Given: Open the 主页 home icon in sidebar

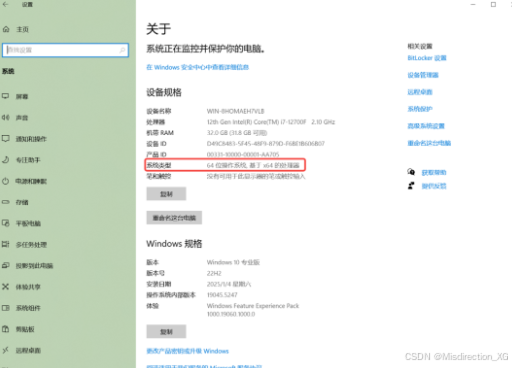Looking at the screenshot, I should 6,29.
